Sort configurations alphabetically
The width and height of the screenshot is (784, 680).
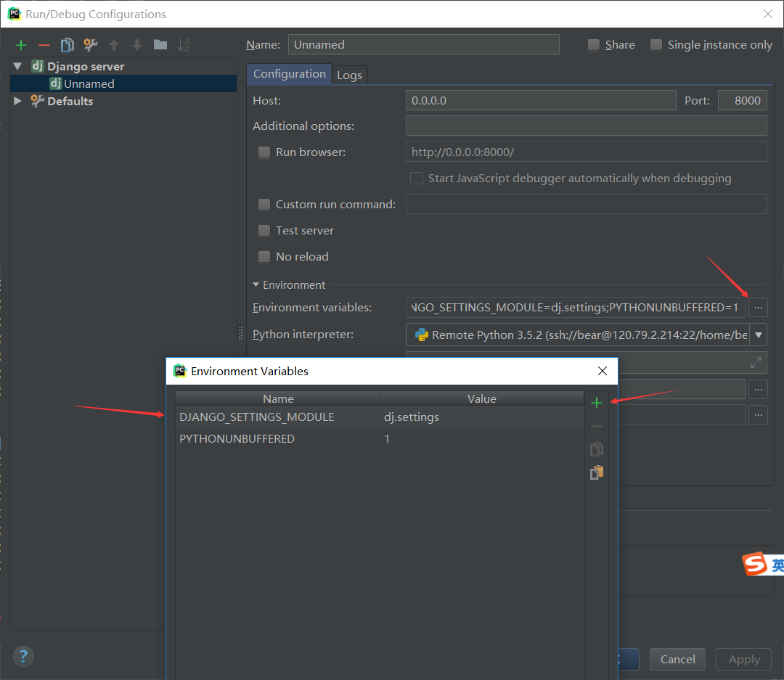click(x=184, y=45)
